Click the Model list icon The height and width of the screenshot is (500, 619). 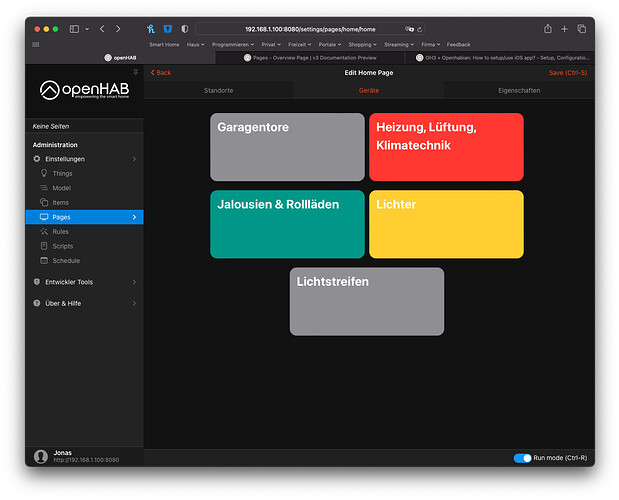(44, 188)
